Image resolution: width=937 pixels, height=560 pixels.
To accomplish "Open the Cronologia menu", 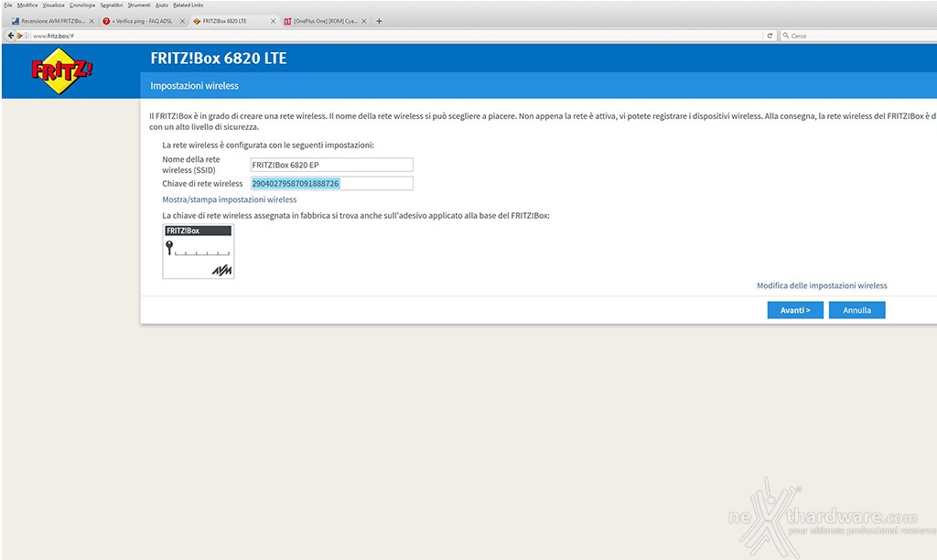I will 81,5.
